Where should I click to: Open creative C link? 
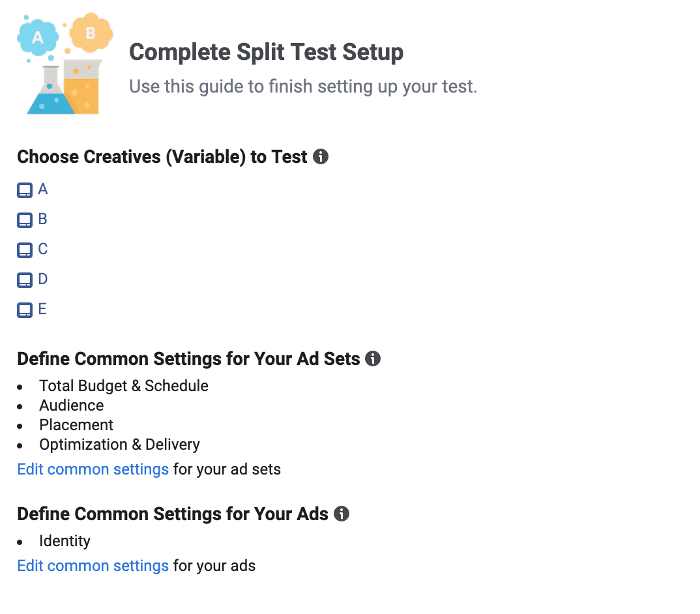(x=43, y=249)
